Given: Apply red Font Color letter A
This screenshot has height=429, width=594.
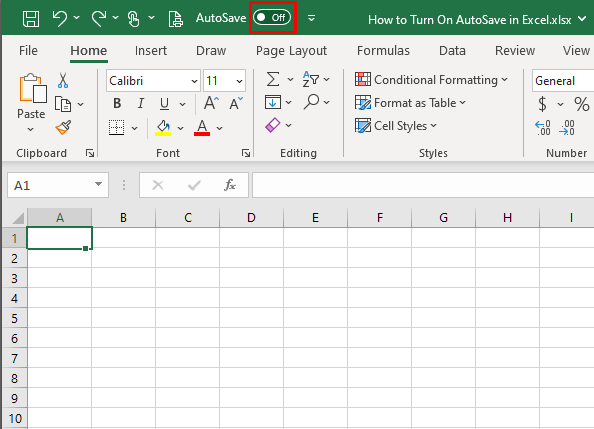Looking at the screenshot, I should point(202,128).
